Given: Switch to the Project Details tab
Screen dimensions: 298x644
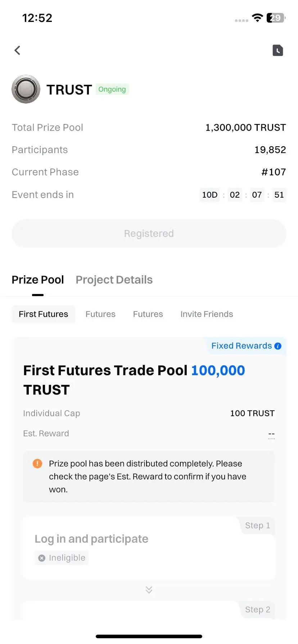Looking at the screenshot, I should click(x=114, y=280).
